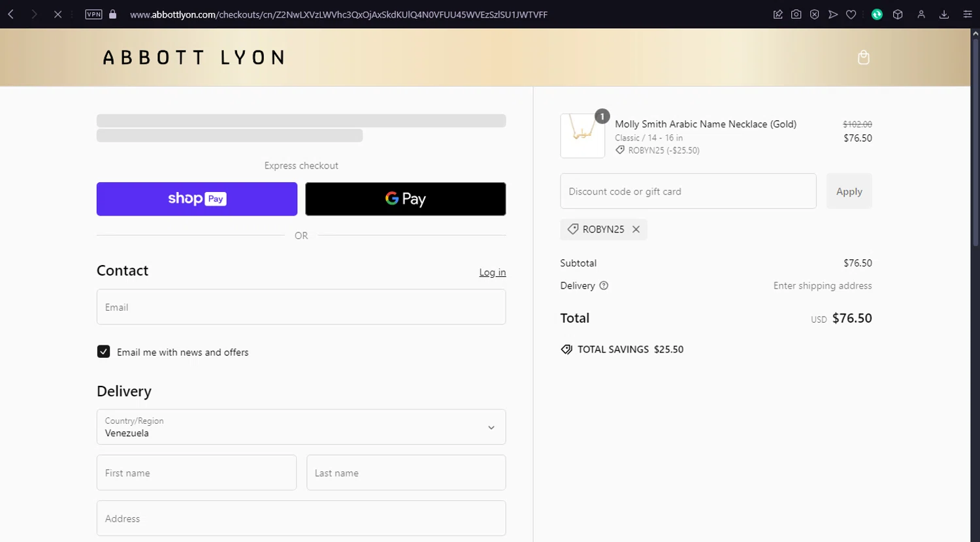The image size is (980, 542).
Task: Click the Last name field
Action: pos(406,473)
